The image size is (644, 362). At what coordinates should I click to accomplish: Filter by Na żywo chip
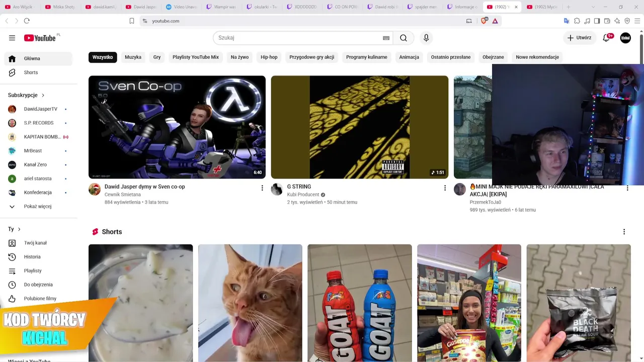239,57
